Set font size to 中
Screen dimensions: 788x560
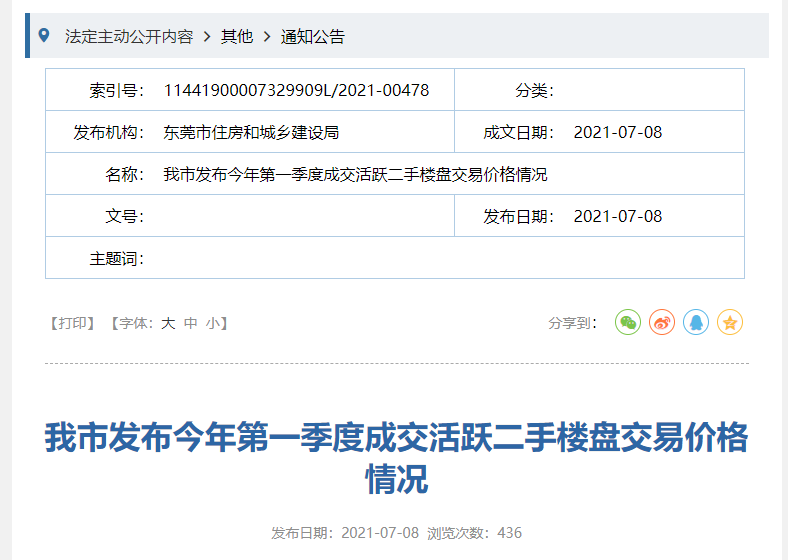tap(190, 323)
